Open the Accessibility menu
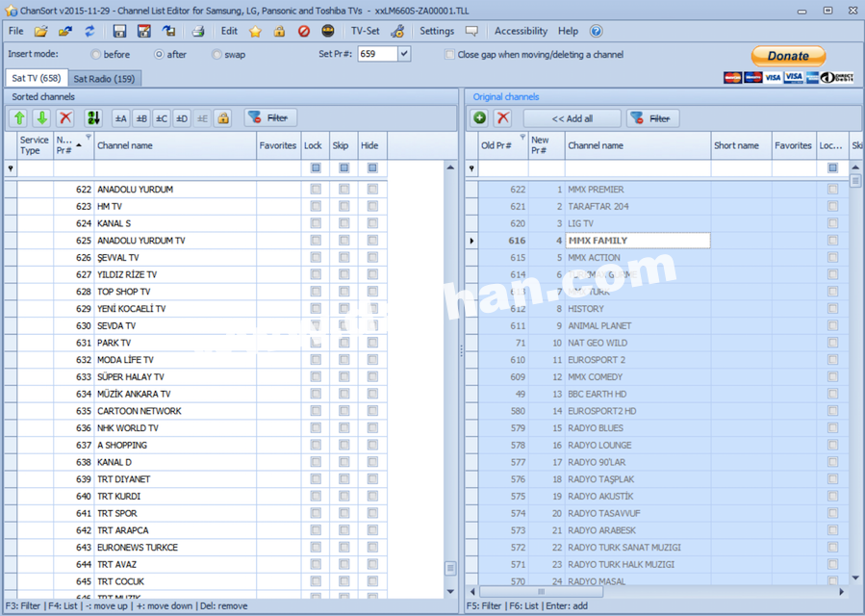 pyautogui.click(x=521, y=32)
